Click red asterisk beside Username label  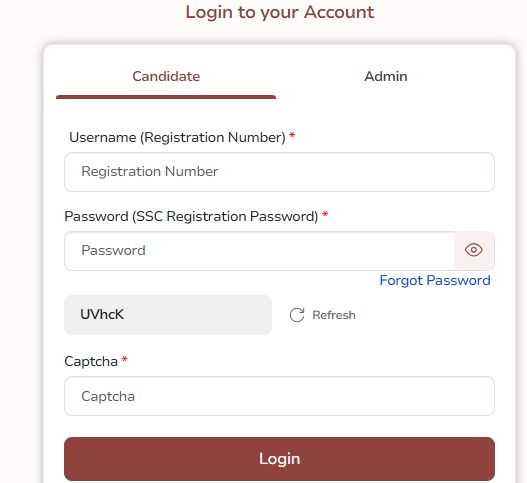coord(292,135)
